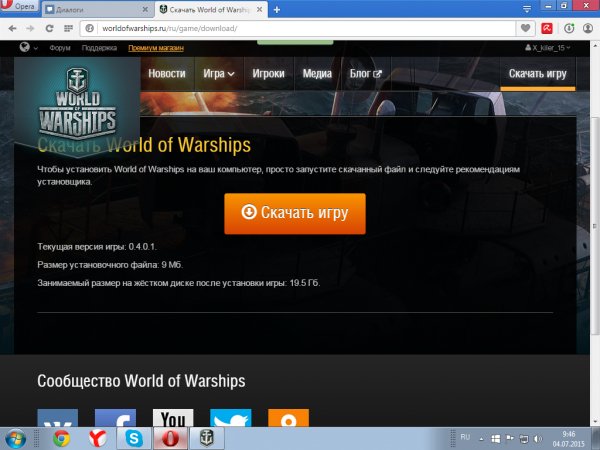Viewport: 600px width, 450px height.
Task: Open the VK community icon
Action: (x=57, y=418)
